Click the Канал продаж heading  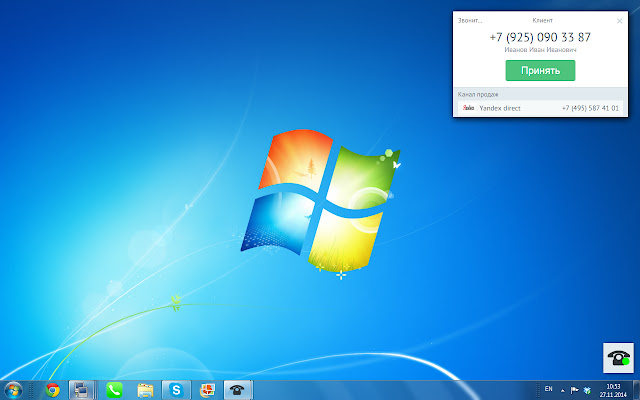click(x=478, y=94)
